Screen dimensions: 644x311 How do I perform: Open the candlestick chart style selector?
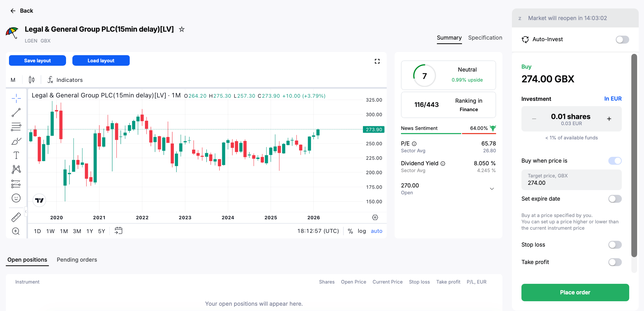[32, 80]
